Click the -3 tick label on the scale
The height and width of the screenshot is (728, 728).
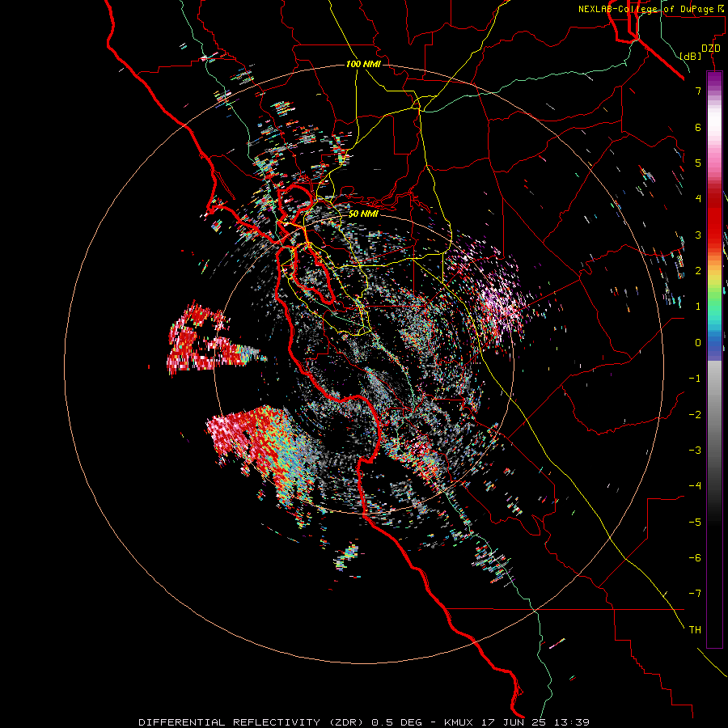click(695, 451)
